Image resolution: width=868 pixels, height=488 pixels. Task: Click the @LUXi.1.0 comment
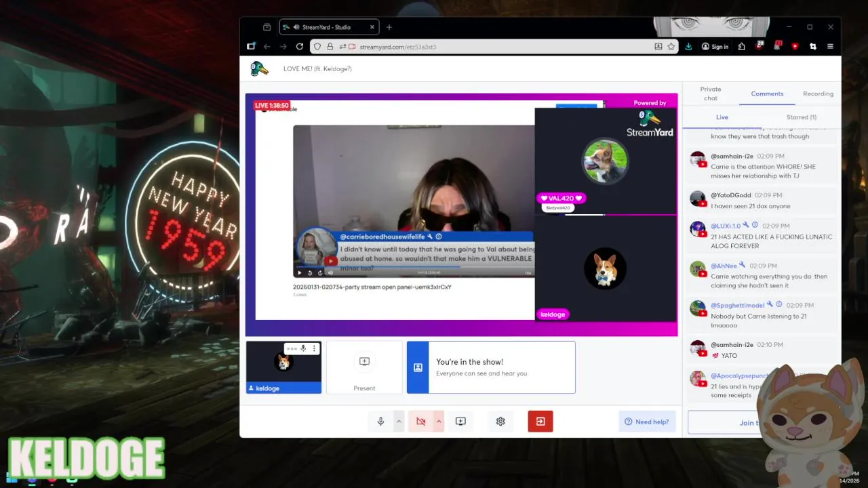point(763,236)
